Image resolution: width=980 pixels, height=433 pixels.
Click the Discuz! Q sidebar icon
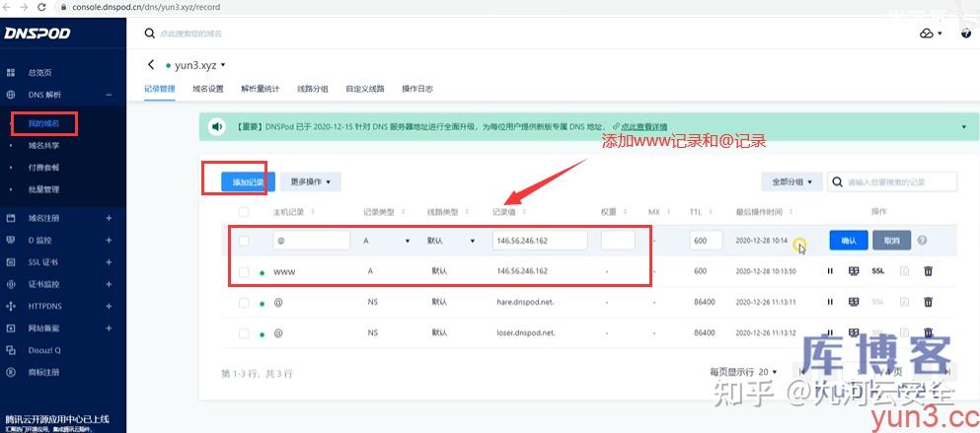pos(11,350)
